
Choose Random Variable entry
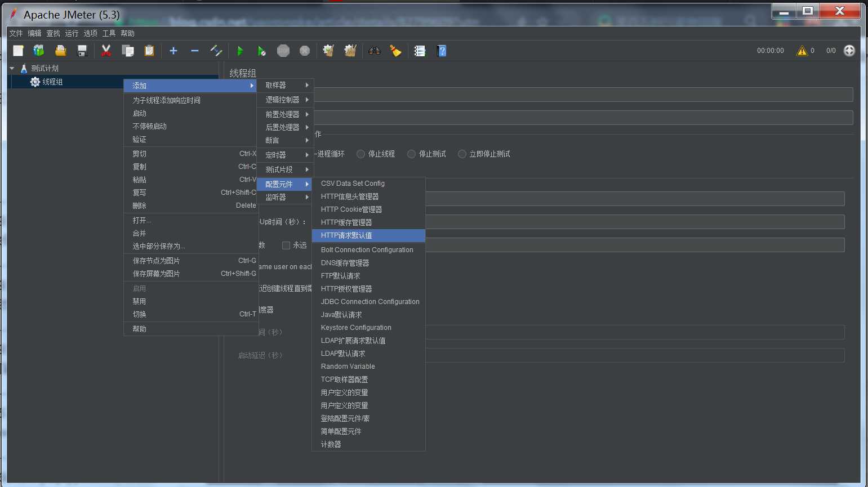(368, 367)
